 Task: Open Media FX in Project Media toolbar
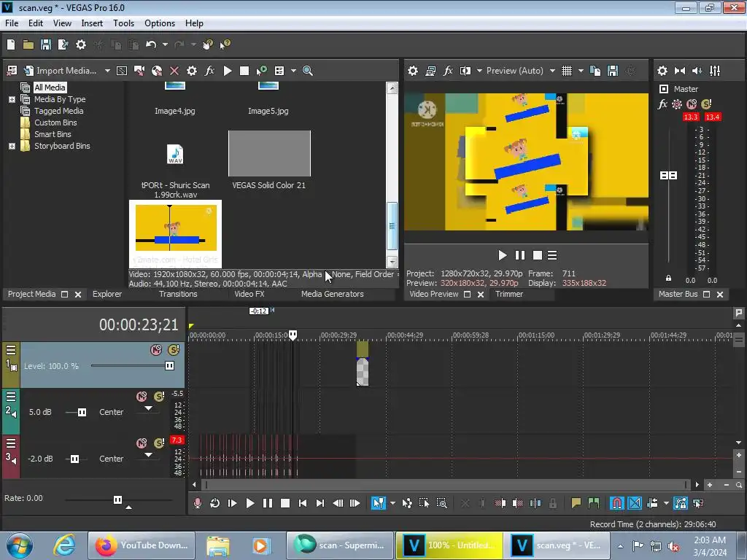[x=209, y=71]
